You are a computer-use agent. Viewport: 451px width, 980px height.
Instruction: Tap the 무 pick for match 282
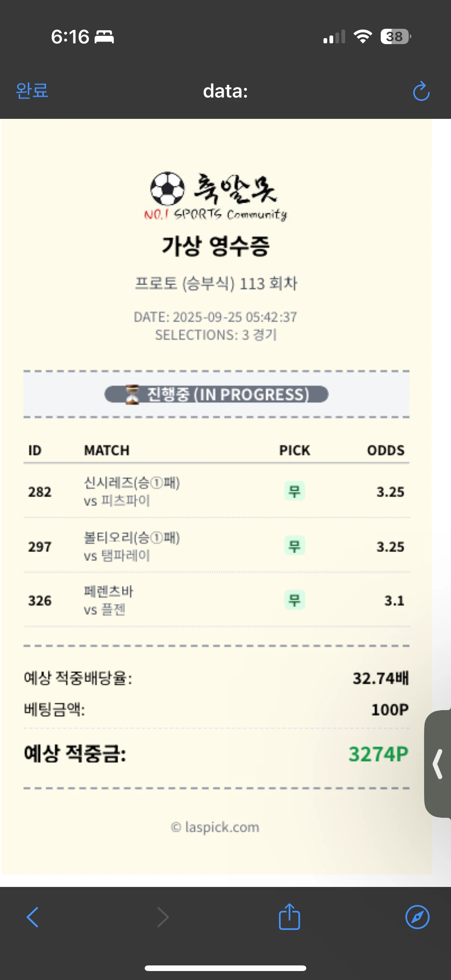295,491
